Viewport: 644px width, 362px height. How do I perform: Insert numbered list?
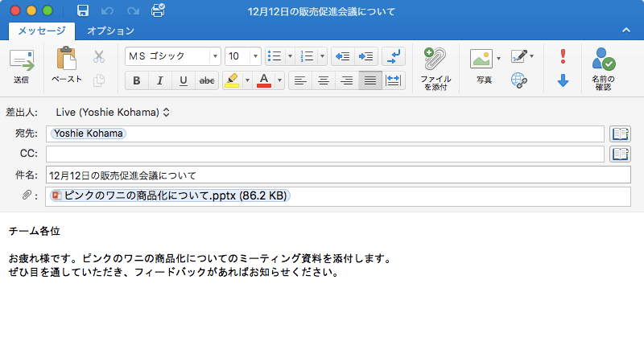point(307,56)
